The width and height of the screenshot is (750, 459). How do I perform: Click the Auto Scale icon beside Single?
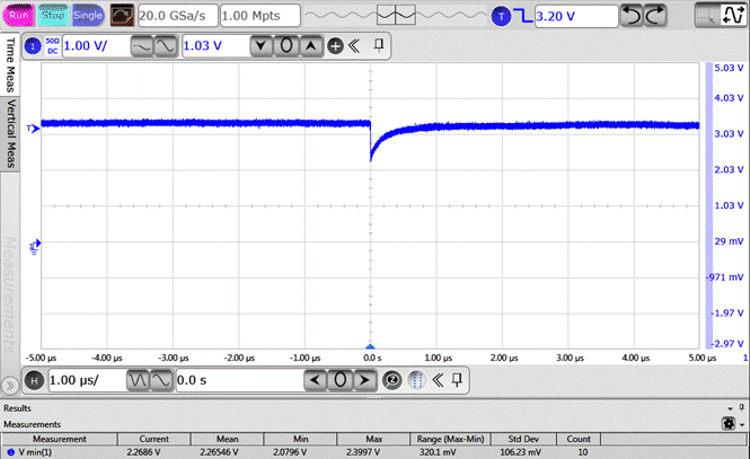click(122, 15)
